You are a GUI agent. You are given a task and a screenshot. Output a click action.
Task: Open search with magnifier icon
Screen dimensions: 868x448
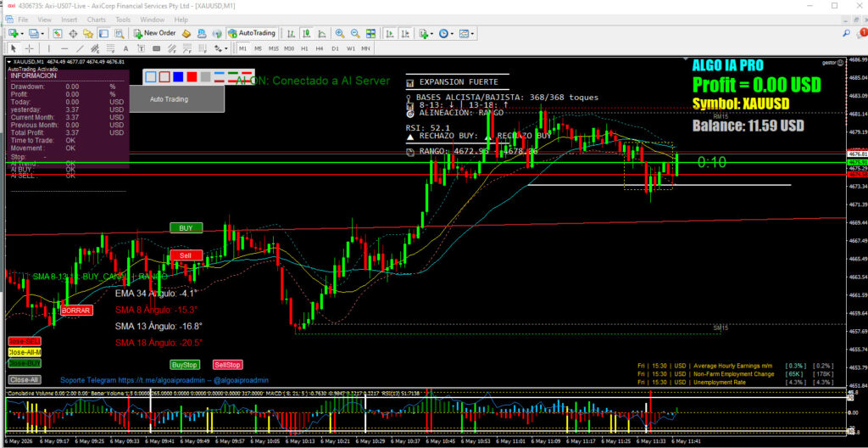847,33
